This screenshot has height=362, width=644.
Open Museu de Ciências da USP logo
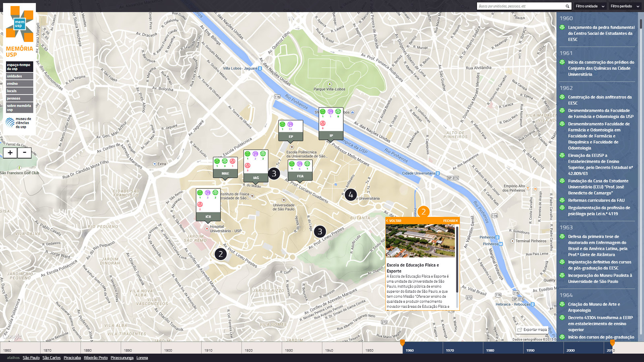point(19,123)
